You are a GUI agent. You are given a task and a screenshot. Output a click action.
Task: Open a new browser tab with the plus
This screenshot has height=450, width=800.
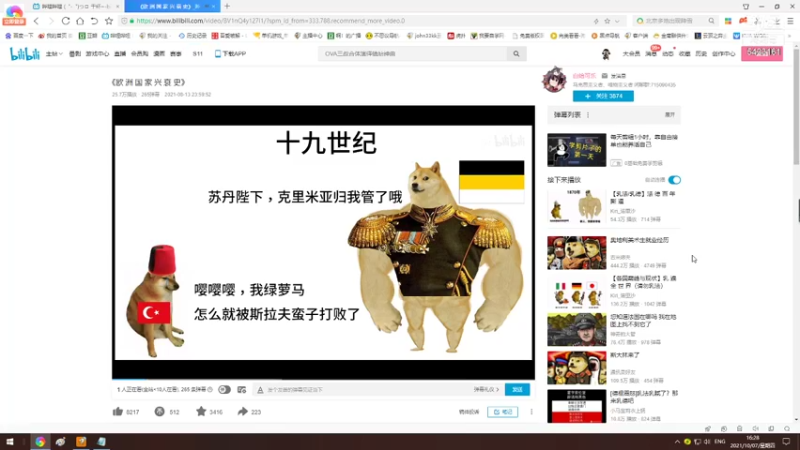[x=227, y=6]
